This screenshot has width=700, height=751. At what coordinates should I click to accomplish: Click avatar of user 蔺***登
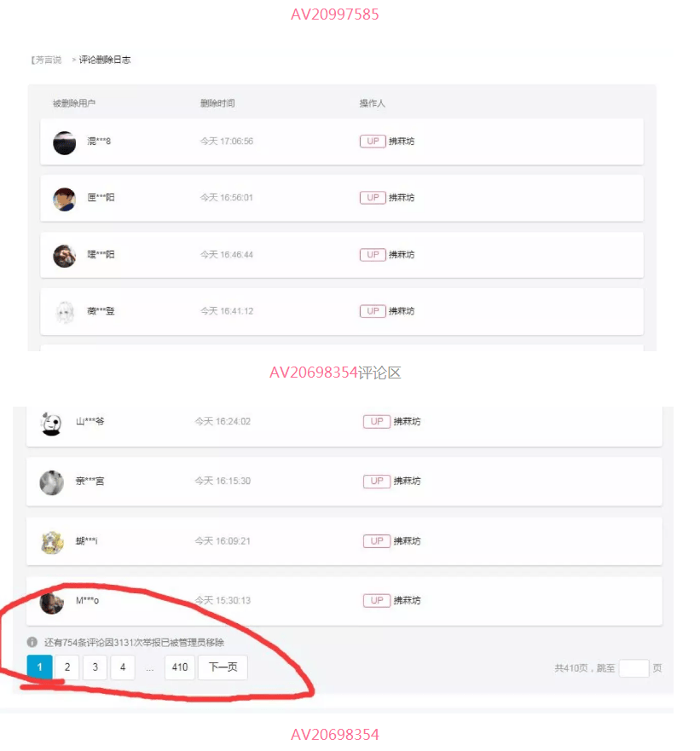[x=65, y=312]
